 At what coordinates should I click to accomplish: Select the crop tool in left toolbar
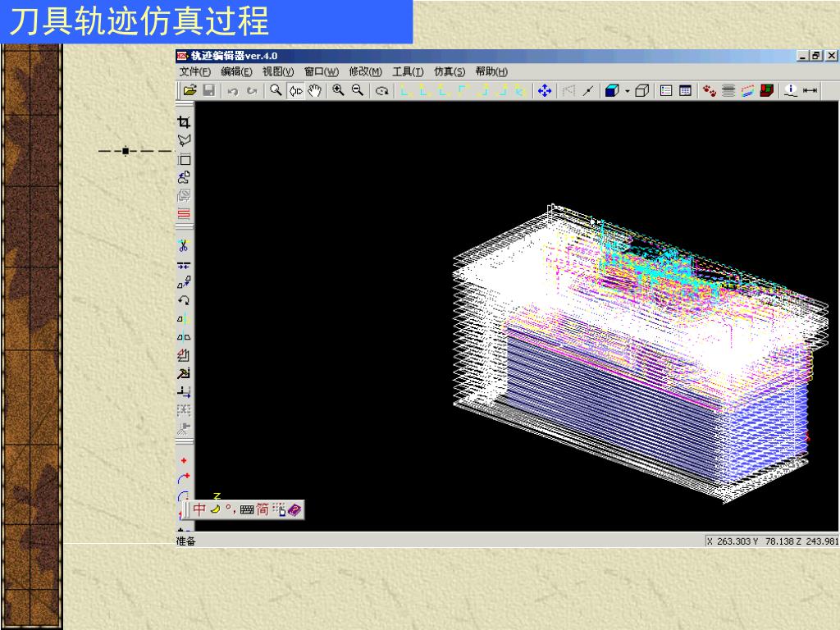184,122
